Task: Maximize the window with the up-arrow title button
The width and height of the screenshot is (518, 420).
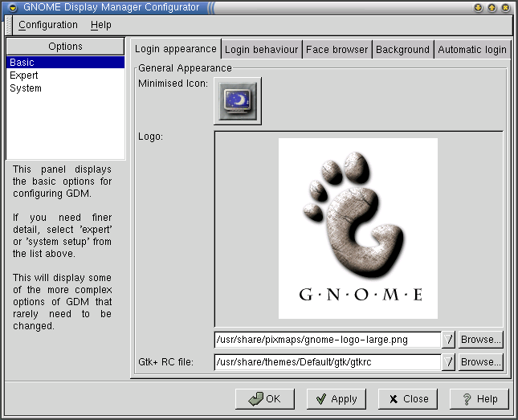Action: point(492,7)
